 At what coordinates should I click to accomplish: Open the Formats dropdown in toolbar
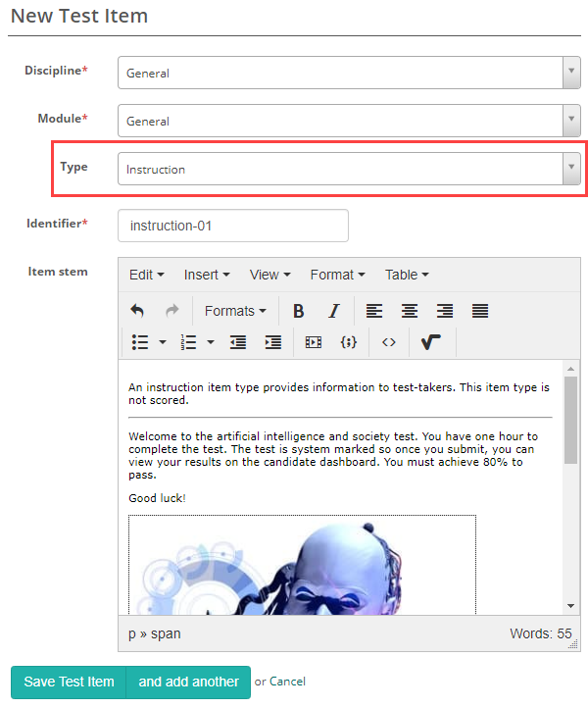(235, 311)
